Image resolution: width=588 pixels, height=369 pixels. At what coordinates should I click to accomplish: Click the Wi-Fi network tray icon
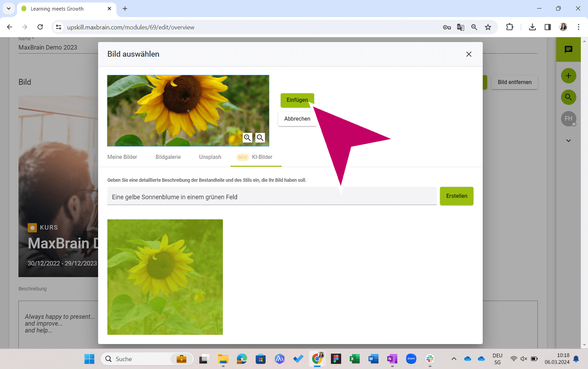coord(513,359)
